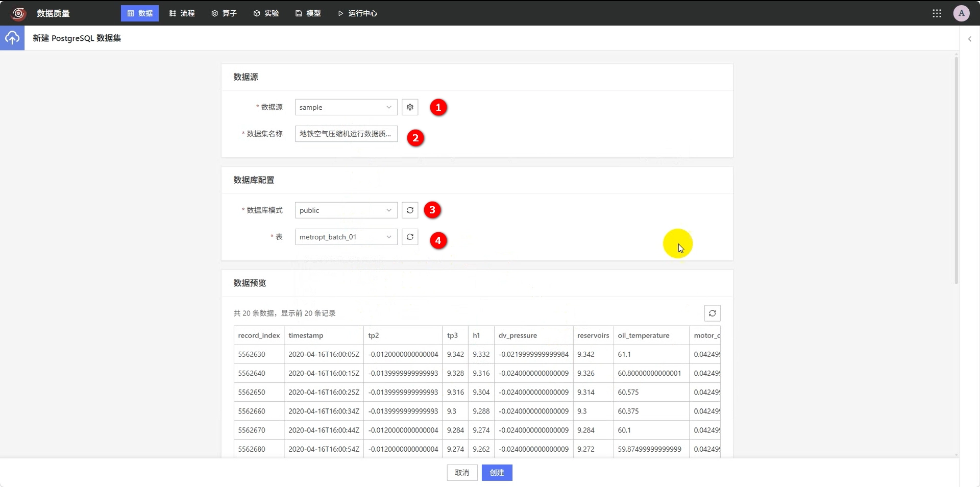Screen dimensions: 980x487
Task: Refresh the database schema list
Action: [410, 210]
